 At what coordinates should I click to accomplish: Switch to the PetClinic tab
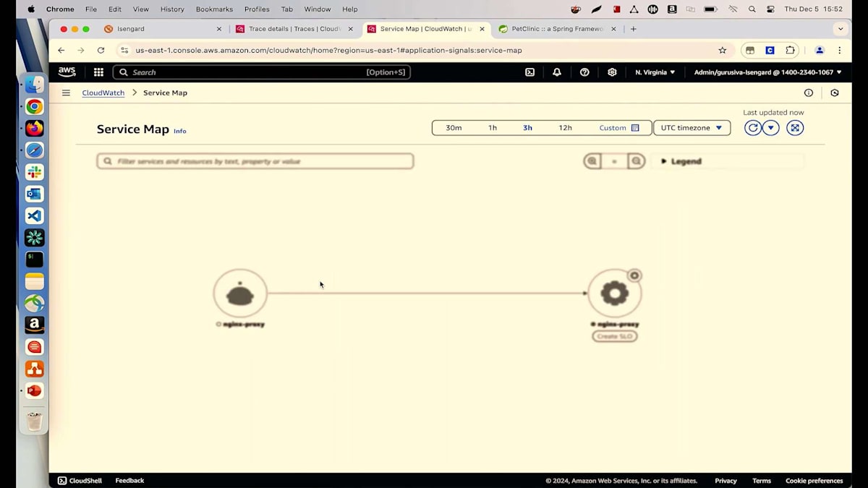point(557,29)
